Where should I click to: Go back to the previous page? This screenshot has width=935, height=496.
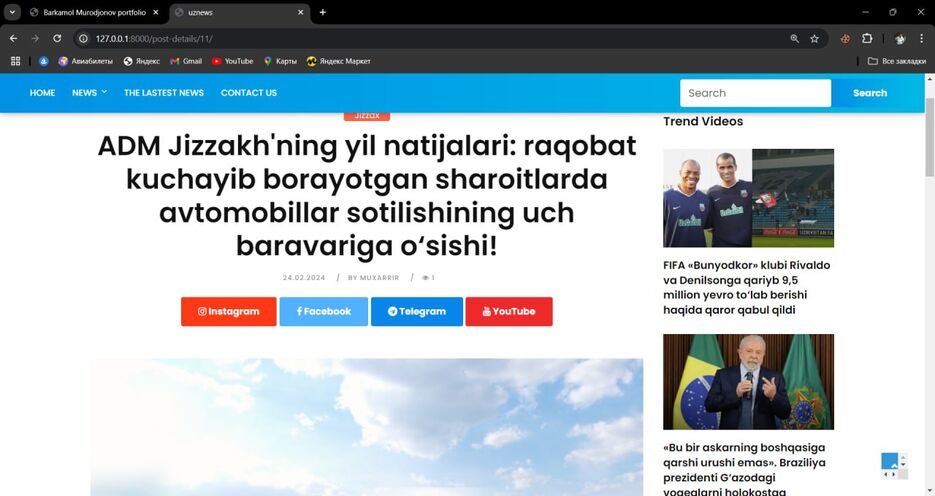13,38
